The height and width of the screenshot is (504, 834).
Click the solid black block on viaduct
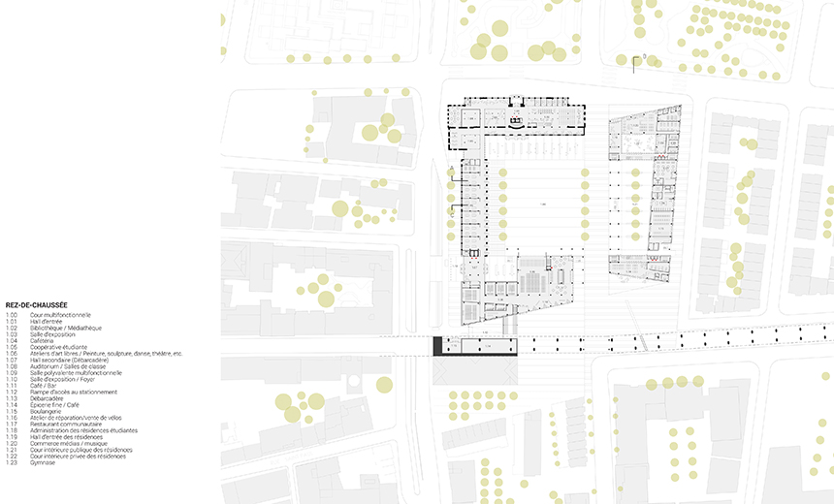[437, 344]
